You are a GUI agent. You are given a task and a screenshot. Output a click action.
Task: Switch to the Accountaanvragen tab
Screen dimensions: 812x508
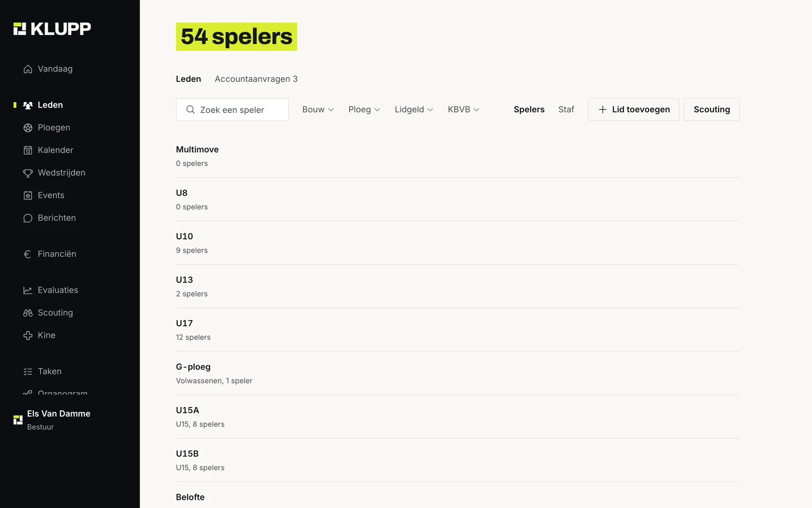256,79
